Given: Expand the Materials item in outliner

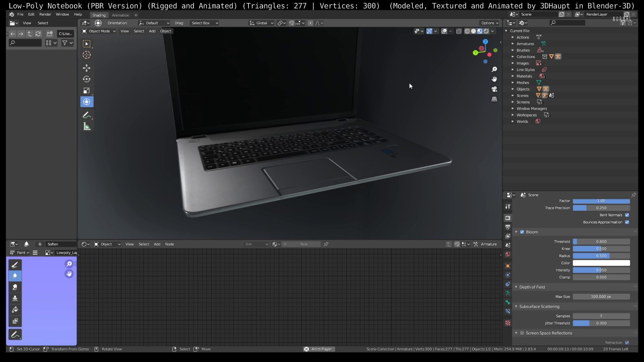Looking at the screenshot, I should (513, 76).
